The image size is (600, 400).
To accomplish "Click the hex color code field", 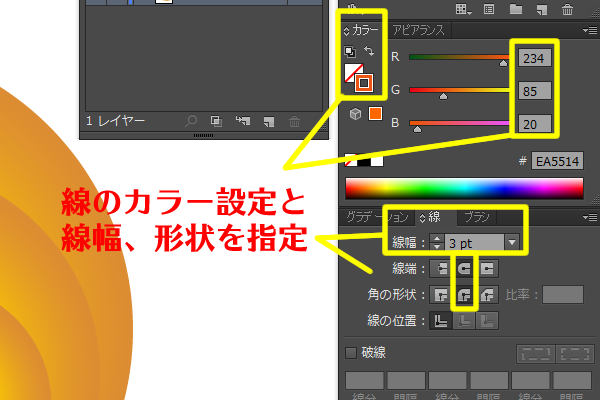I will click(558, 161).
